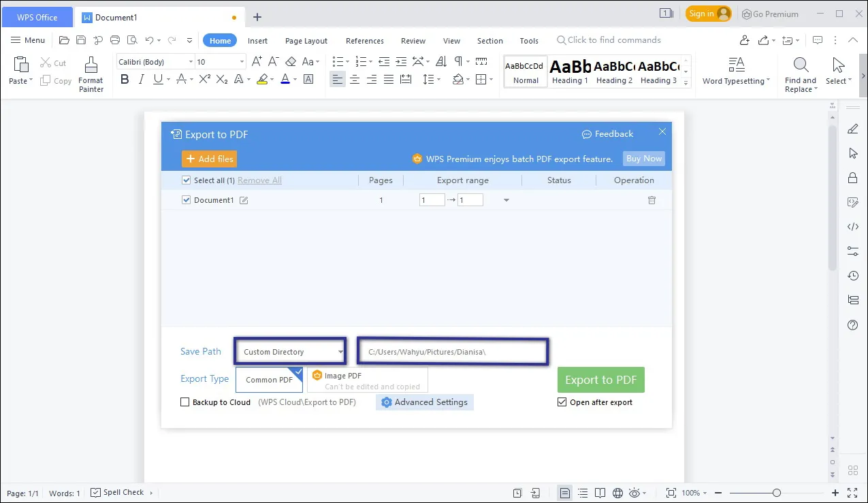868x503 pixels.
Task: Open the help icon in right sidebar
Action: coord(852,325)
